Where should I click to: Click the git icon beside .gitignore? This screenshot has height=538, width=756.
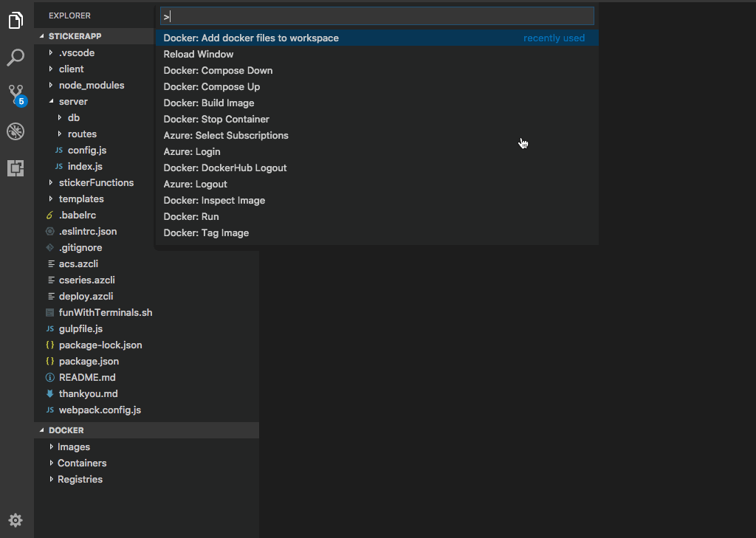pyautogui.click(x=49, y=248)
